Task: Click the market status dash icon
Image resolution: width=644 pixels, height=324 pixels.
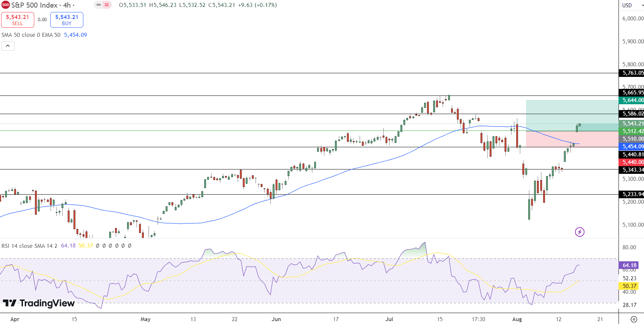Action: (99, 5)
